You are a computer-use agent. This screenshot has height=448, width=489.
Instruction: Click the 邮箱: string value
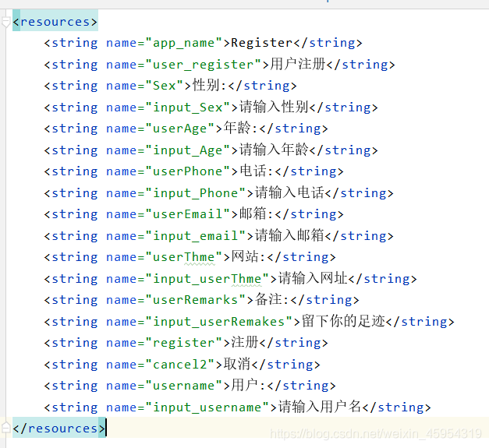tap(257, 213)
